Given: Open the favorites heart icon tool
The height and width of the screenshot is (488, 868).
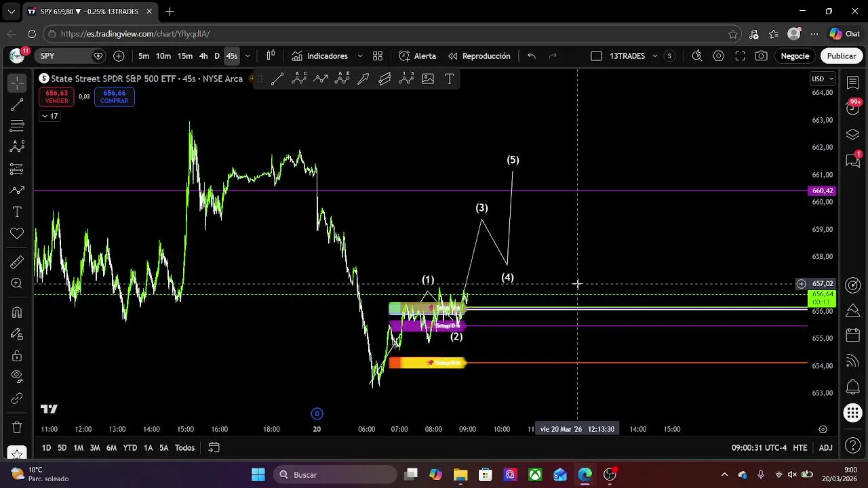Looking at the screenshot, I should 17,234.
